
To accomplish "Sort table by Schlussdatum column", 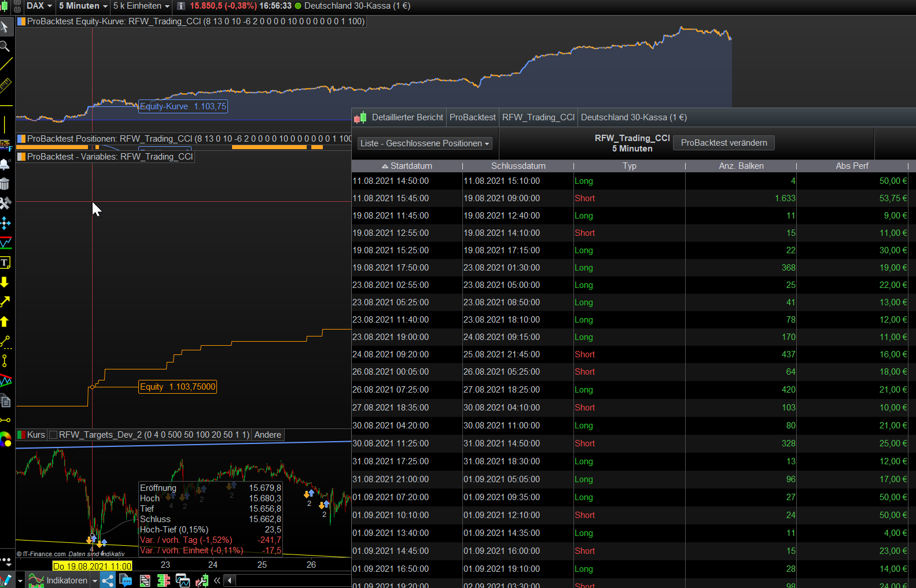I will pos(518,166).
